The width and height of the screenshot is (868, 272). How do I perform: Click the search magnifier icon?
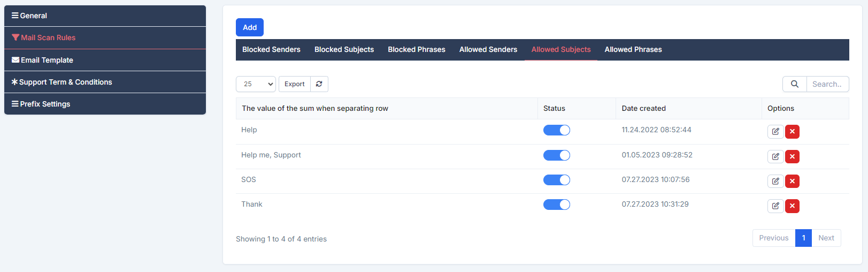(x=794, y=84)
